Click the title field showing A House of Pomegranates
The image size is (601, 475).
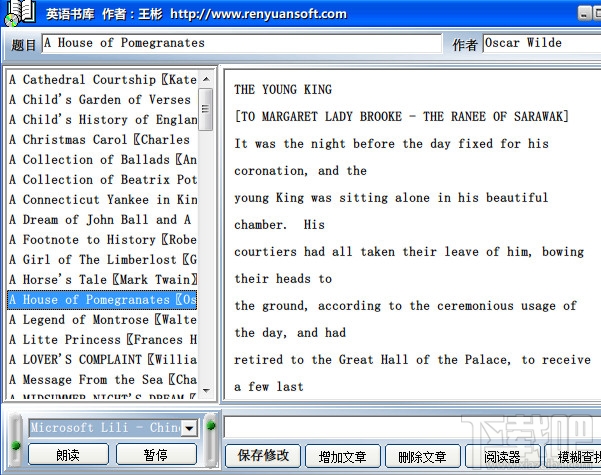(x=241, y=43)
